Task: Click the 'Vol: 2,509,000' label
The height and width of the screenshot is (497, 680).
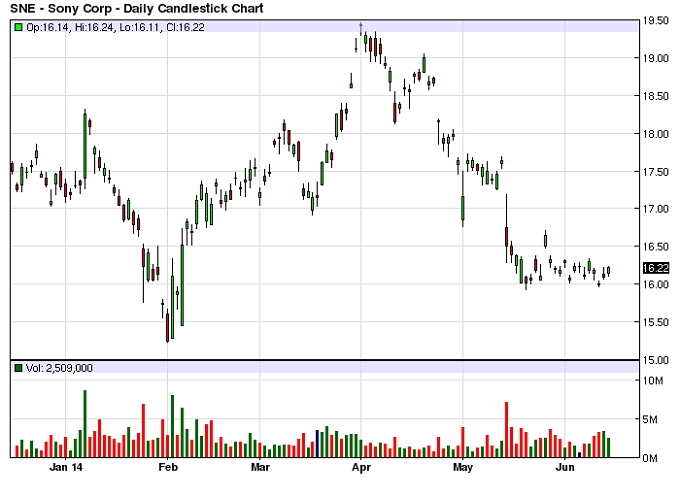Action: click(59, 368)
